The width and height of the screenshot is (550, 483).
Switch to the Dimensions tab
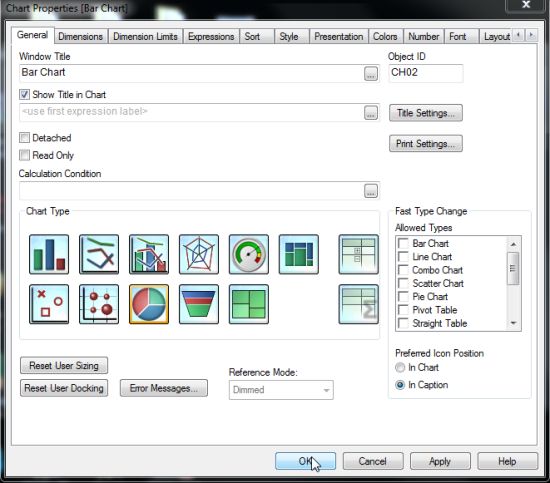80,36
